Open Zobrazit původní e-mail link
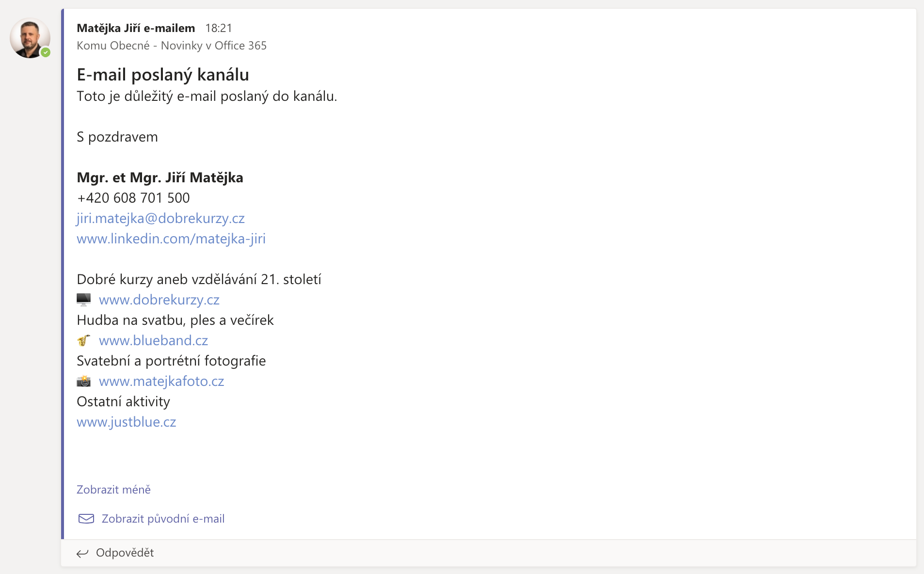Viewport: 924px width, 574px height. 163,519
